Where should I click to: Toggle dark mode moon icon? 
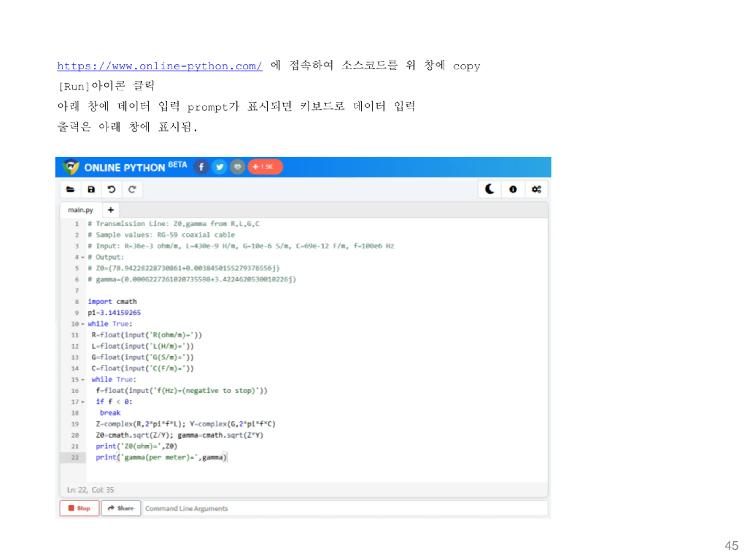click(490, 189)
